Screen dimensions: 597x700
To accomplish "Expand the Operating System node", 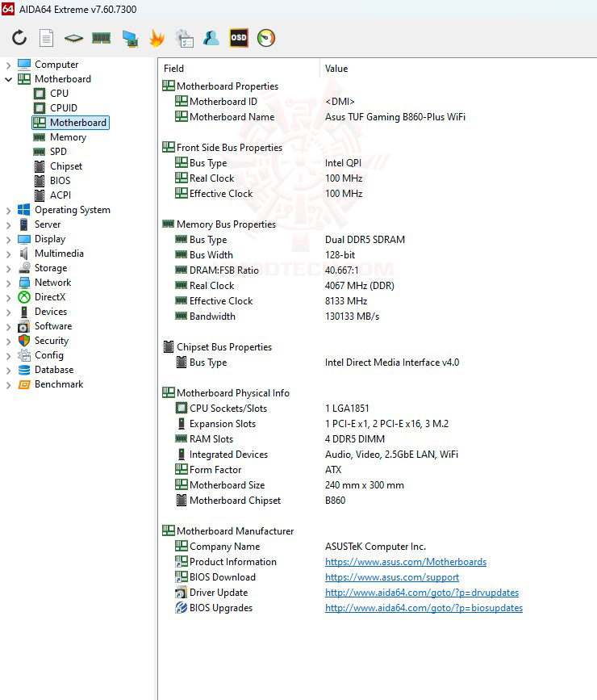I will (8, 211).
